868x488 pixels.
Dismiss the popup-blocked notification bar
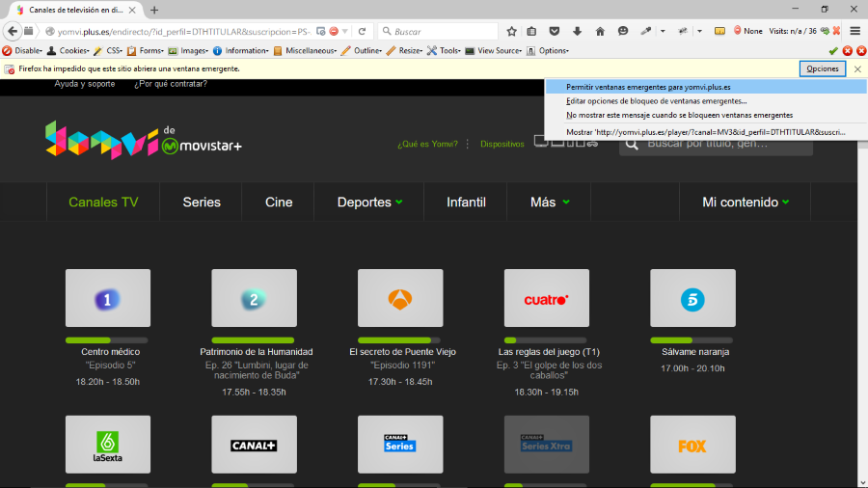857,69
